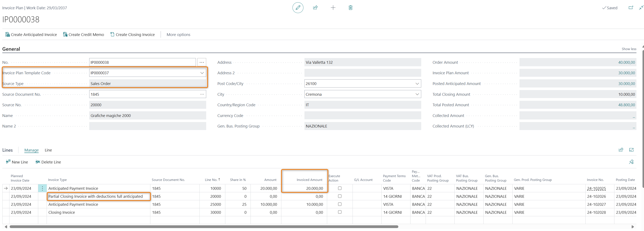644x231 pixels.
Task: Toggle Execute Action for line 10000
Action: point(340,188)
